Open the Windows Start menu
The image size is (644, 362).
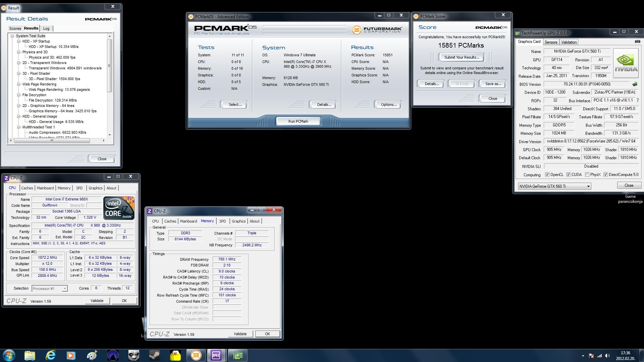9,355
